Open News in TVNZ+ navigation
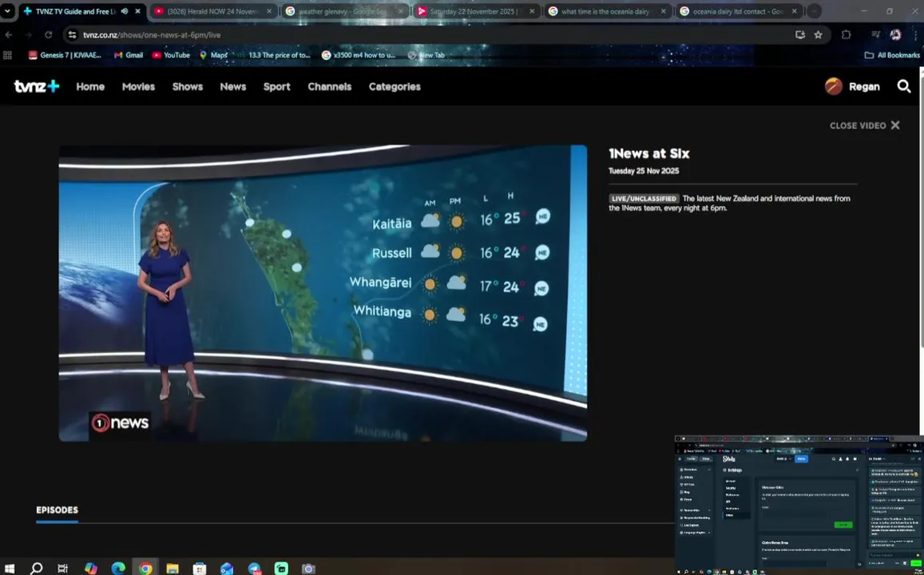This screenshot has width=924, height=575. tap(232, 86)
